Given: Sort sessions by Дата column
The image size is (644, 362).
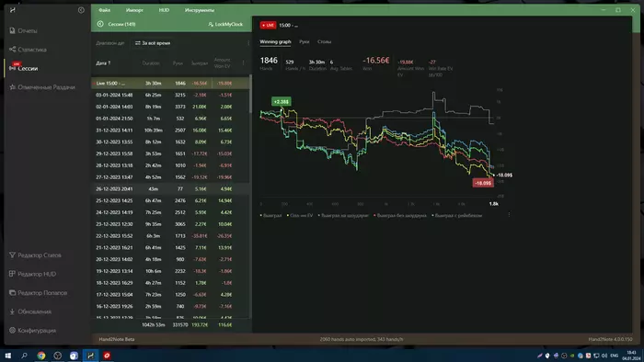Looking at the screenshot, I should (x=103, y=63).
